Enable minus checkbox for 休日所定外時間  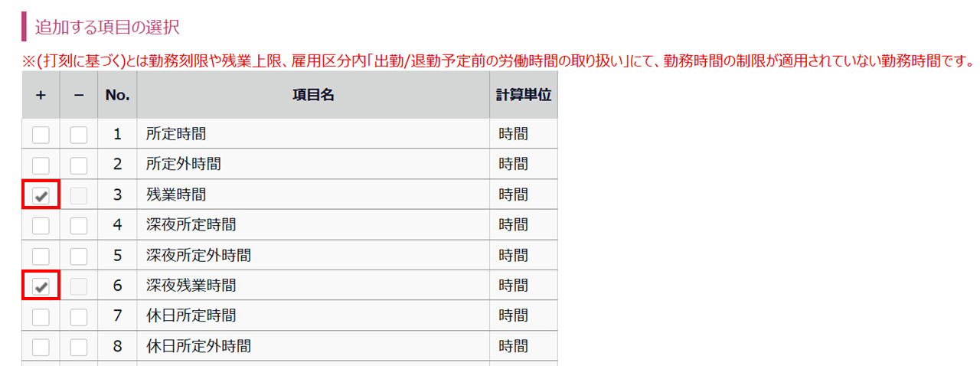(79, 347)
